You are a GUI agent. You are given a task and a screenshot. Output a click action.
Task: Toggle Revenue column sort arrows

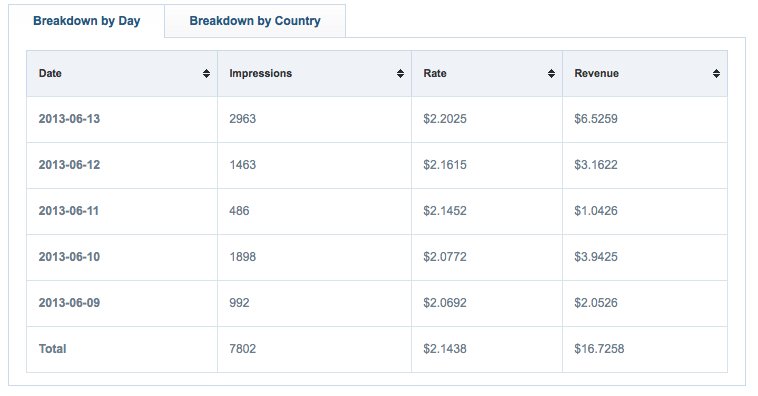(x=716, y=73)
